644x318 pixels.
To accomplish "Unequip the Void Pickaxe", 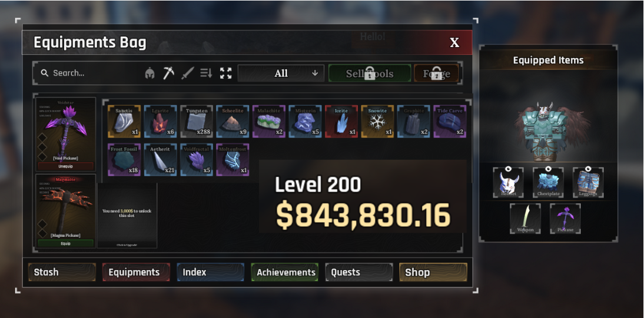I will pos(66,166).
